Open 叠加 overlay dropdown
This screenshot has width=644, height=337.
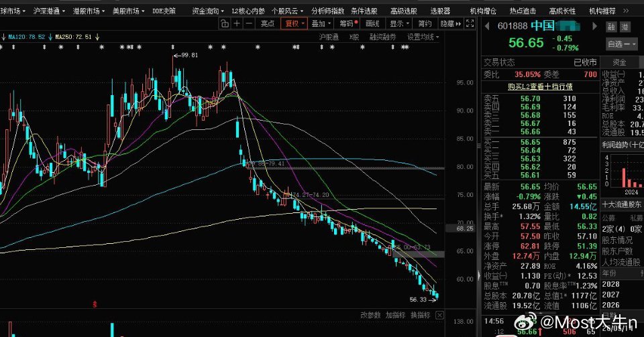tap(321, 23)
